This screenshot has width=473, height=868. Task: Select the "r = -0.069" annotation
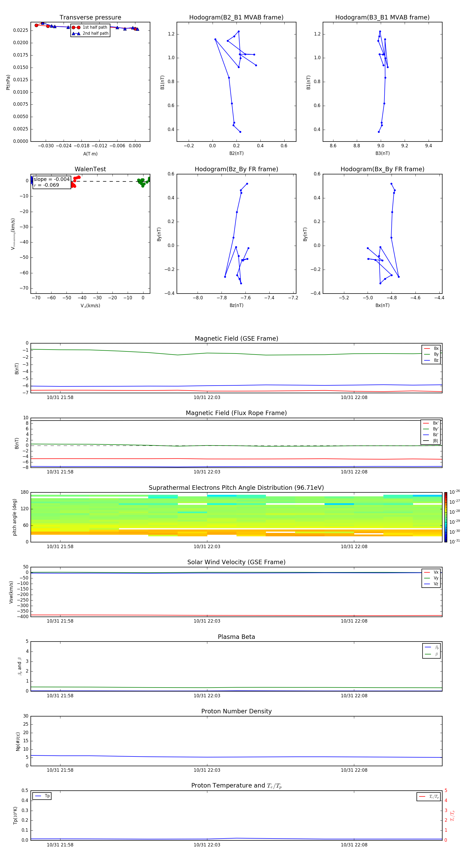tap(47, 185)
